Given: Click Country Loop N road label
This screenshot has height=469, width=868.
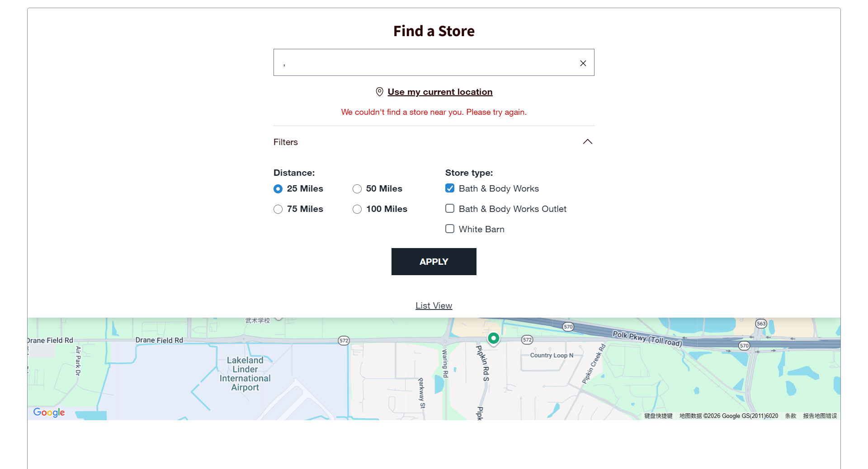Looking at the screenshot, I should point(552,355).
